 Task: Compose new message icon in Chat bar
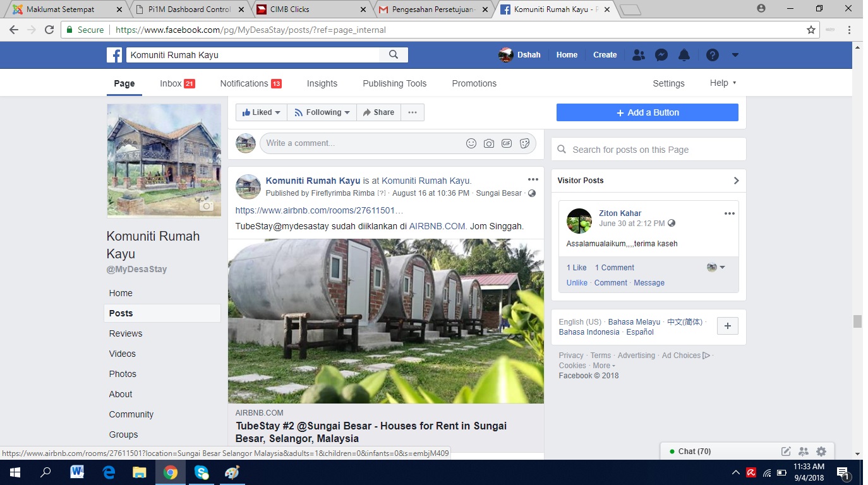pos(786,452)
